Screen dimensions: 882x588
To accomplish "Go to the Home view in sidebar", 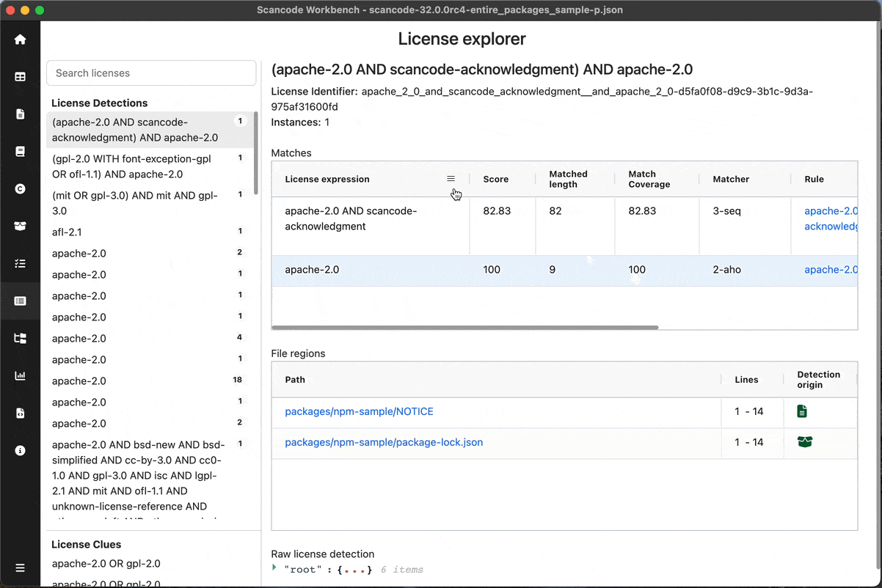I will 20,40.
